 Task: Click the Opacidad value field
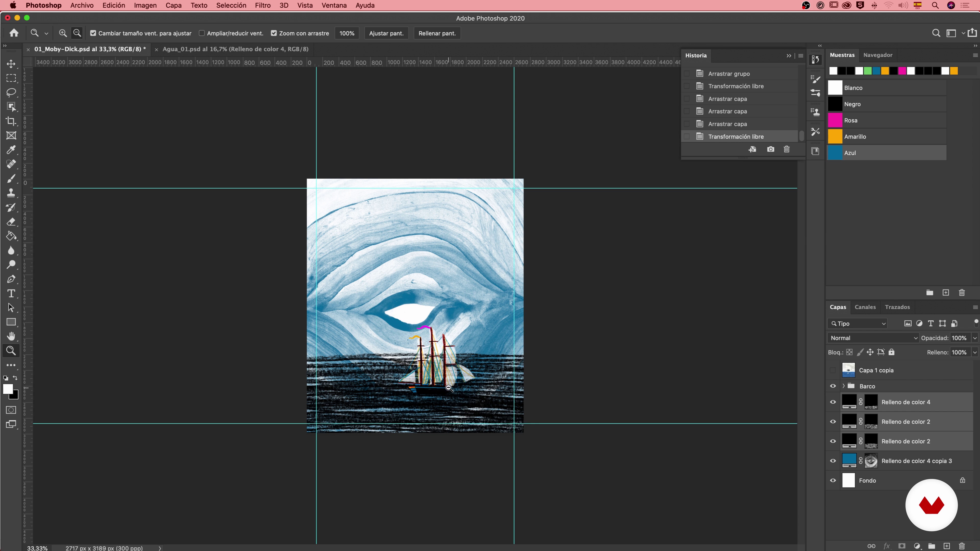960,338
